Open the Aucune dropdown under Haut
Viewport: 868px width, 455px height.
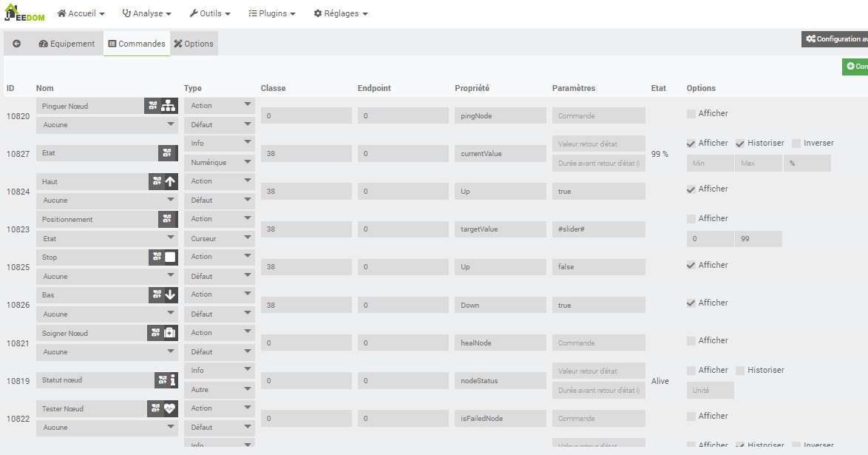106,200
